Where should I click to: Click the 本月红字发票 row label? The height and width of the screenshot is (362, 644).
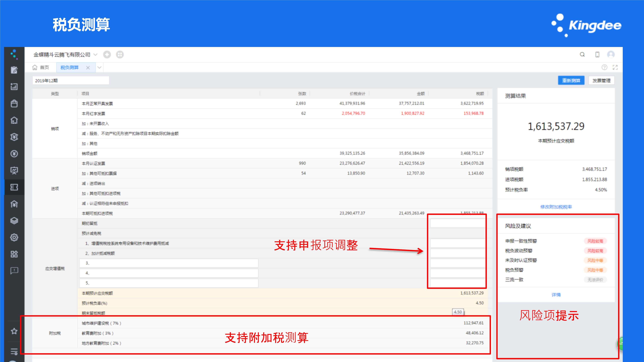click(93, 113)
